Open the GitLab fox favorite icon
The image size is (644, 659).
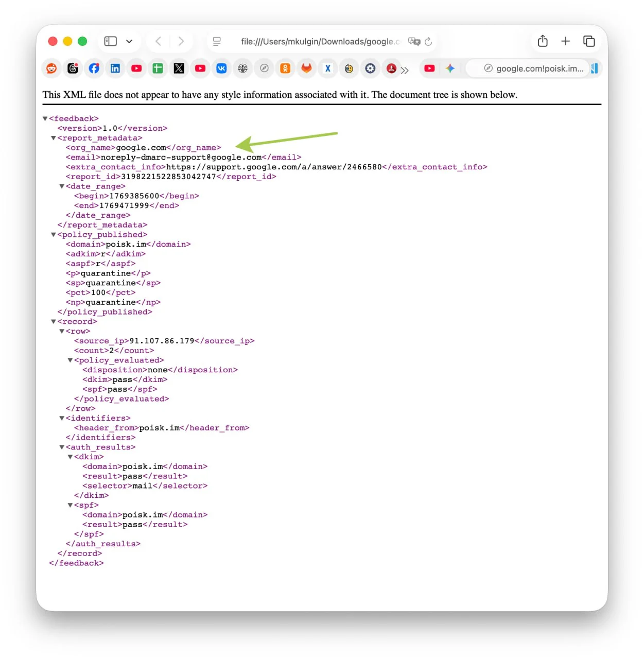click(306, 68)
